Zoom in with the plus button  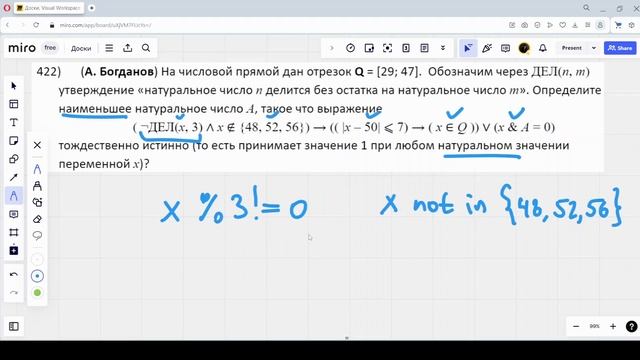tap(613, 326)
